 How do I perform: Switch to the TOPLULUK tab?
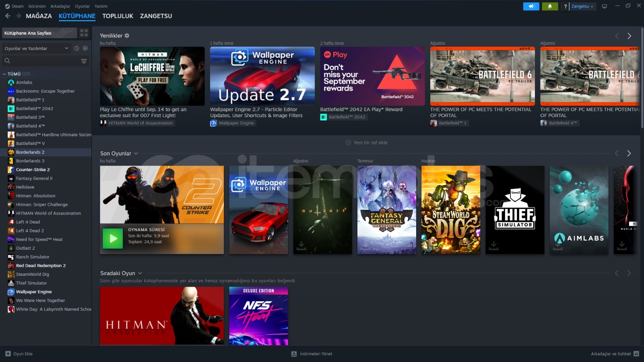point(118,16)
